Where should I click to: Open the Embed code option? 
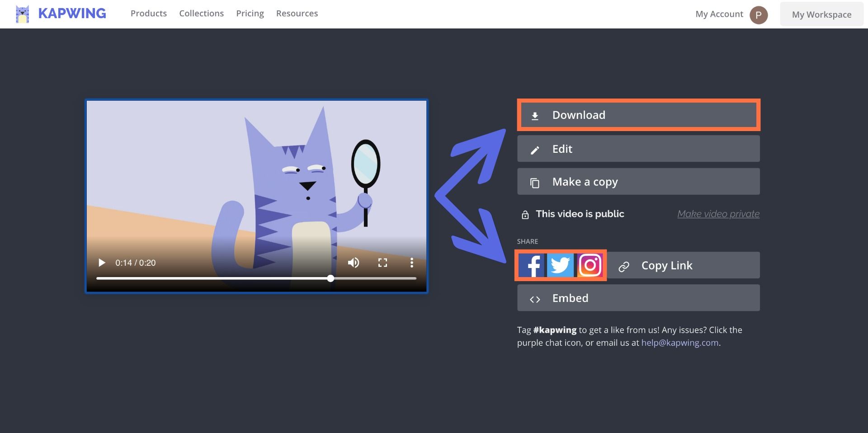click(x=638, y=298)
